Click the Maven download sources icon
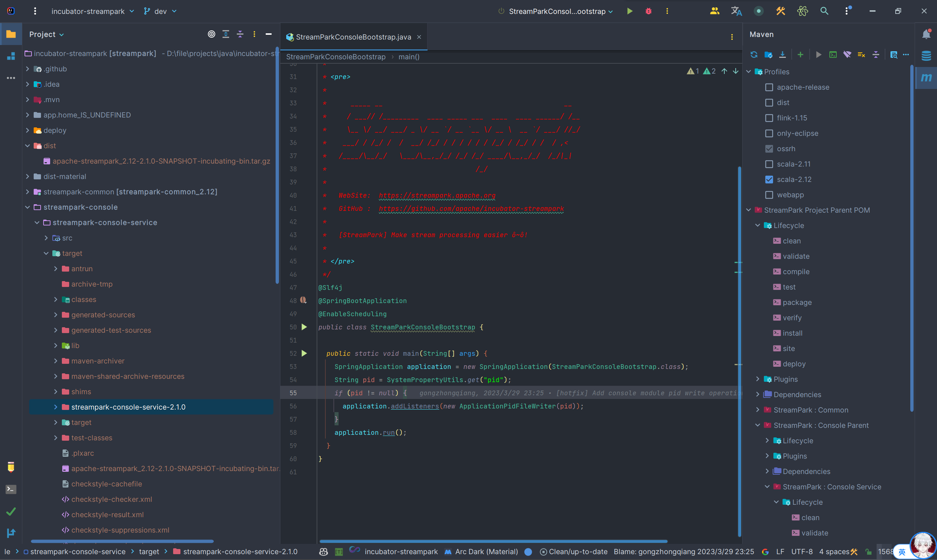This screenshot has width=937, height=560. pos(782,55)
